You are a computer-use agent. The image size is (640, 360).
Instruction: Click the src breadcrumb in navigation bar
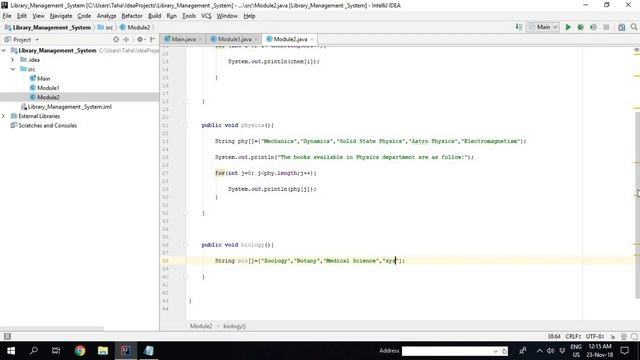(x=106, y=27)
